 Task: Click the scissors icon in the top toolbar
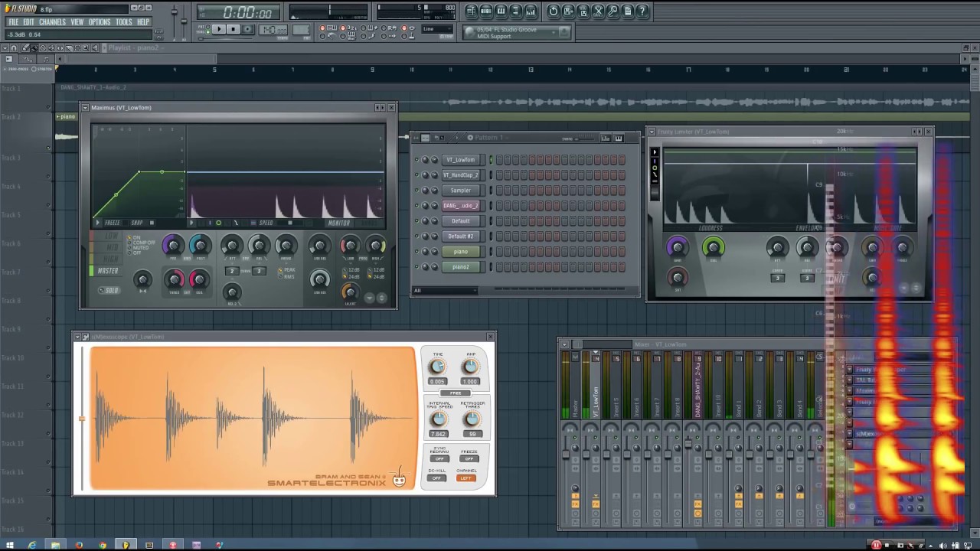point(598,11)
